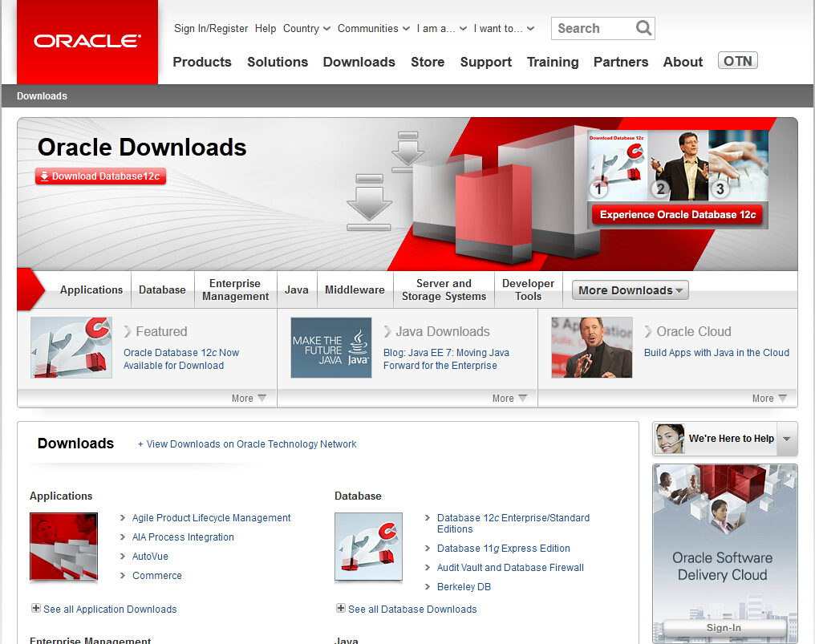Click the Applications section red image

(64, 546)
